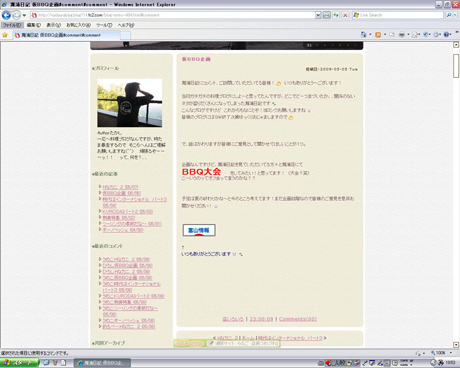Open the ファイル menu

pos(12,25)
